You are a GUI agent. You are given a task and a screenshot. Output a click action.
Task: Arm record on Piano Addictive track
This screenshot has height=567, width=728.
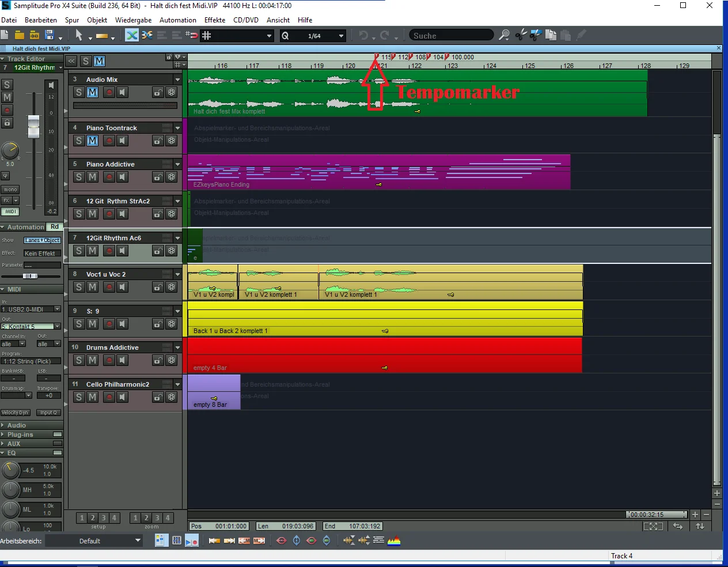pyautogui.click(x=109, y=177)
